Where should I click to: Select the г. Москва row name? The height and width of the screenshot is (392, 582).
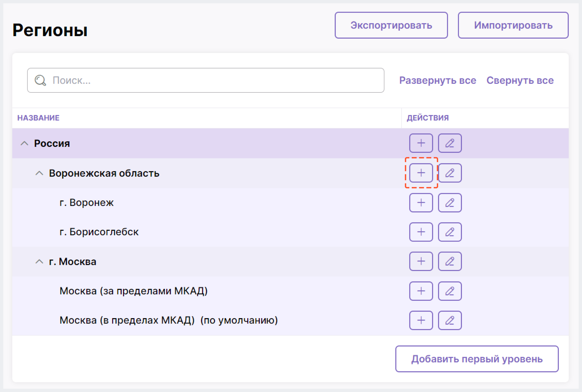73,262
